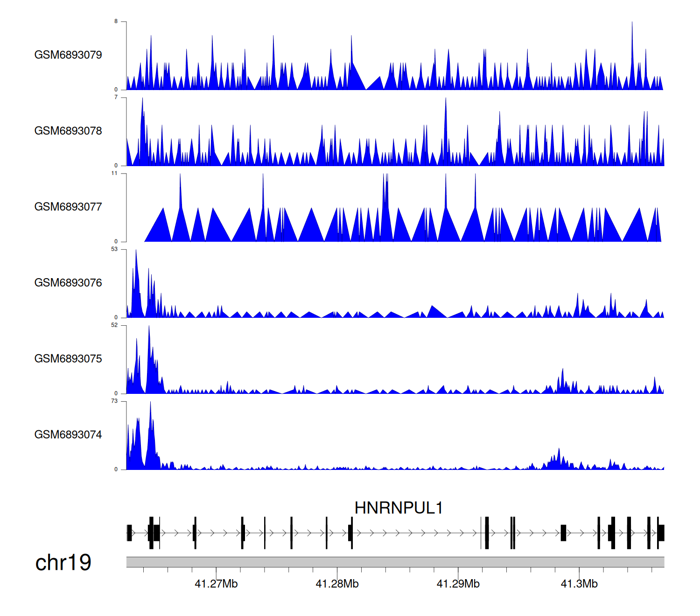Click the 41.27Mb axis position label
700x616 pixels.
click(216, 584)
